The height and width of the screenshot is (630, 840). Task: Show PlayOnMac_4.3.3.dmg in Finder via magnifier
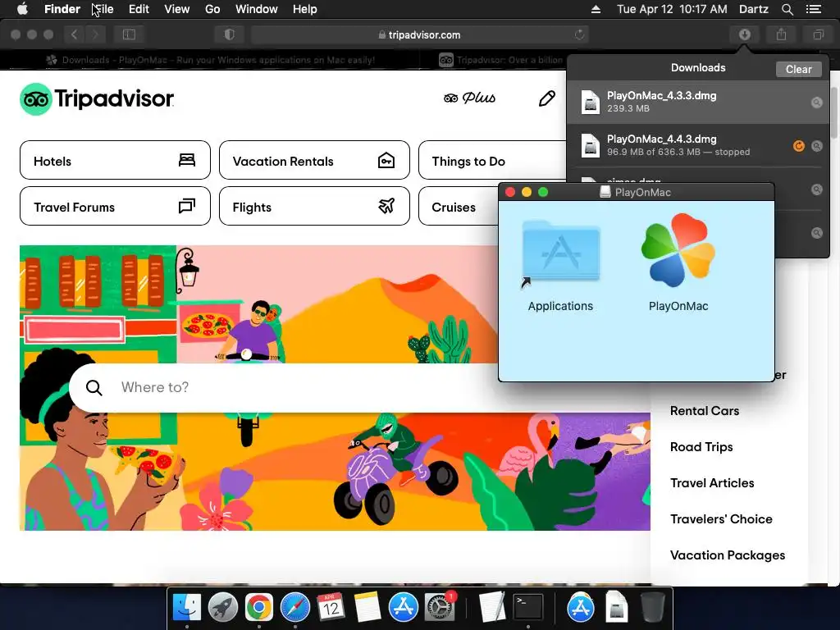[816, 103]
